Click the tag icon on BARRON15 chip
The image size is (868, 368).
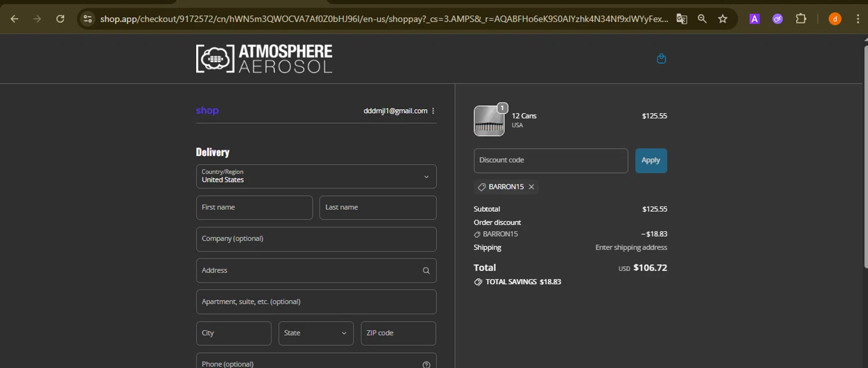coord(481,187)
